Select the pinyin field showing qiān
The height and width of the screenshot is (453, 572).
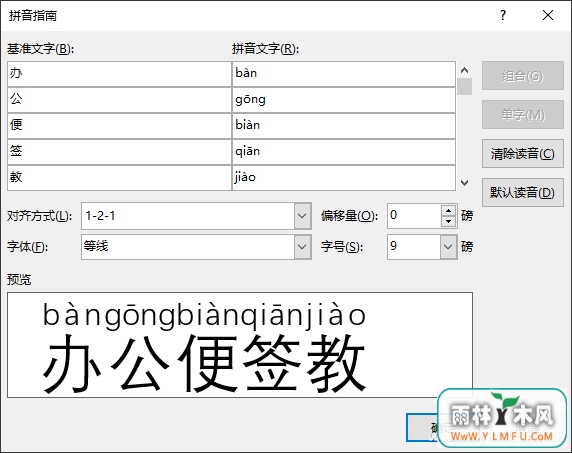pyautogui.click(x=344, y=152)
